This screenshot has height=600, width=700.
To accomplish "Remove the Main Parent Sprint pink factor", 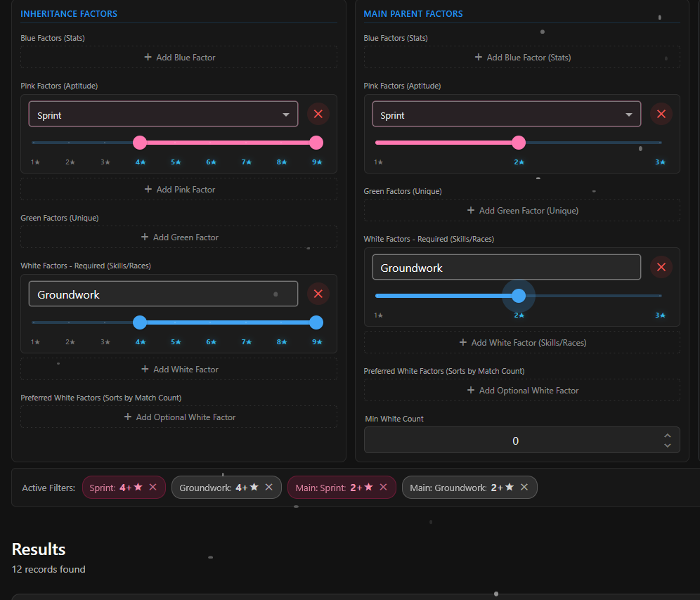I will click(x=661, y=114).
